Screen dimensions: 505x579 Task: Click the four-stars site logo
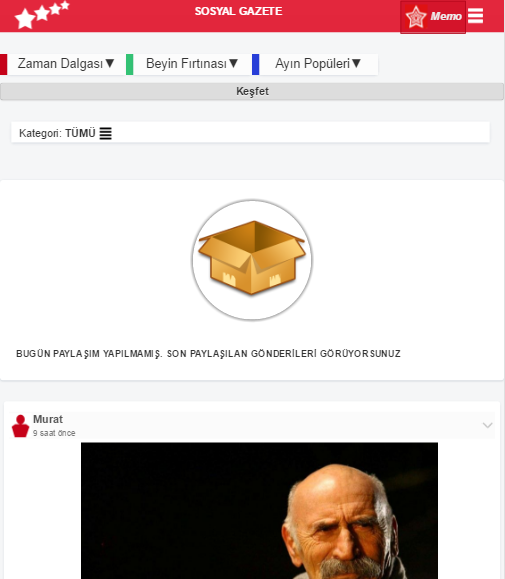click(x=41, y=15)
